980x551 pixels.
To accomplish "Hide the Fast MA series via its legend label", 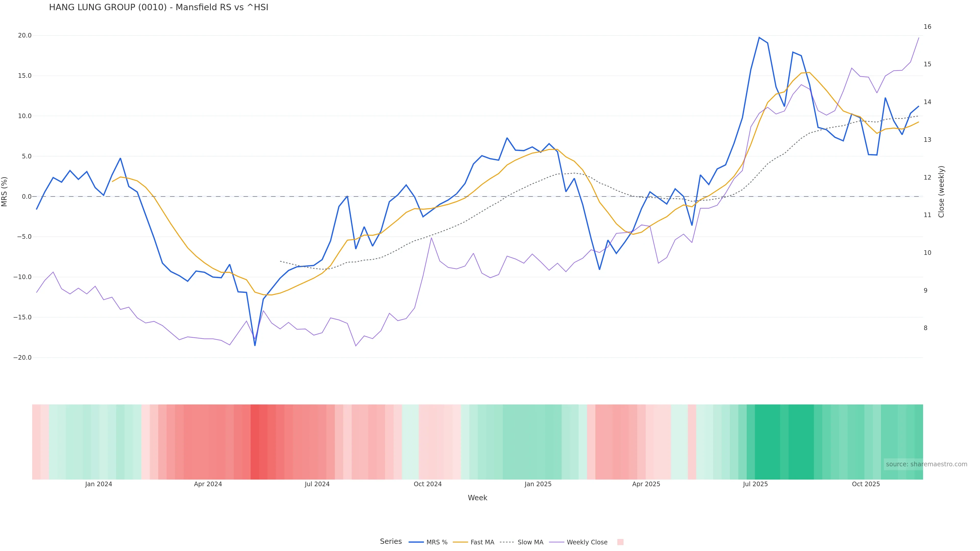I will (x=482, y=542).
